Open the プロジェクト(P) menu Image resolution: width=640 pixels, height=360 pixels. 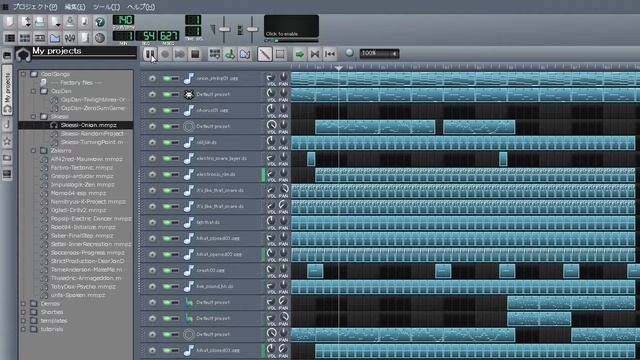click(35, 7)
